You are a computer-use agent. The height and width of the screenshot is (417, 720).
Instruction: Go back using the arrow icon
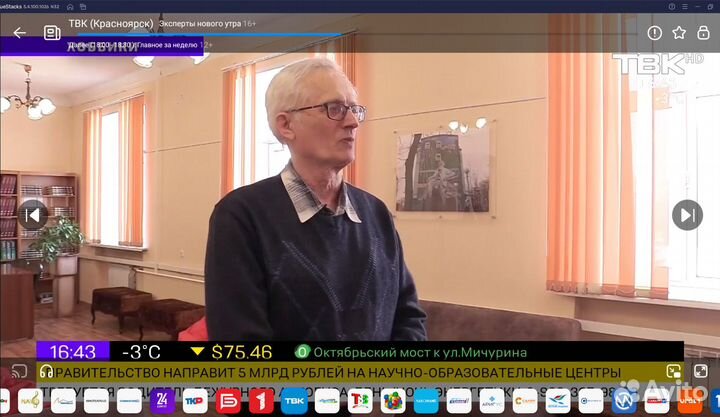[19, 32]
